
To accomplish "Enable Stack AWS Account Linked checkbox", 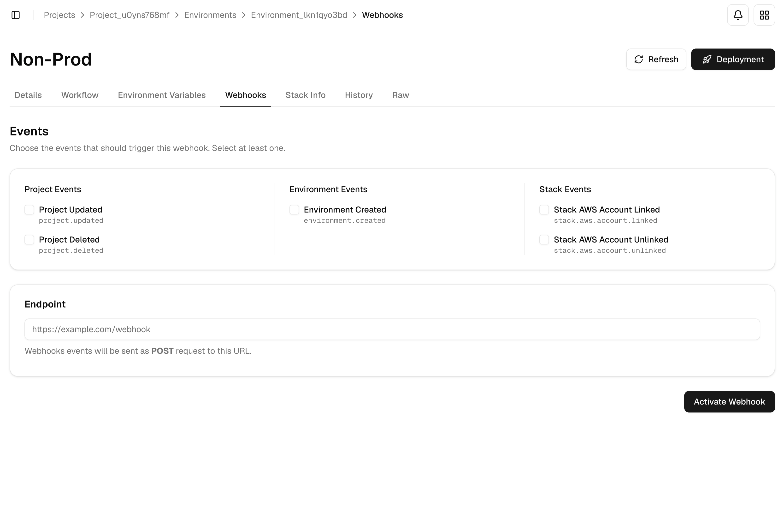I will [x=544, y=210].
